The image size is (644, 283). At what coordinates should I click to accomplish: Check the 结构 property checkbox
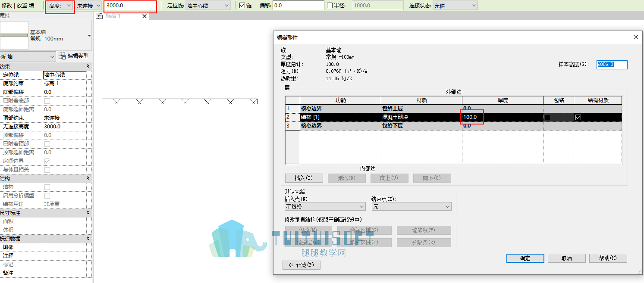(x=47, y=187)
